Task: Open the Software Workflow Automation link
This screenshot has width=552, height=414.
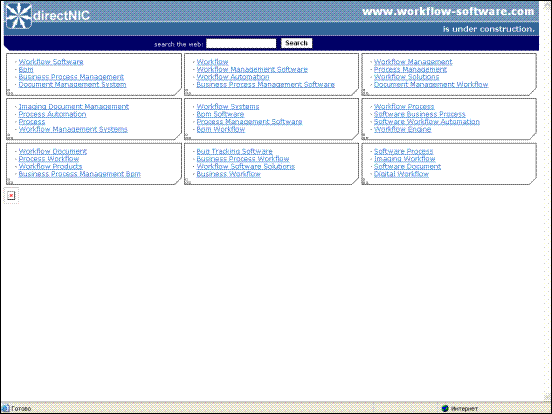Action: [427, 122]
